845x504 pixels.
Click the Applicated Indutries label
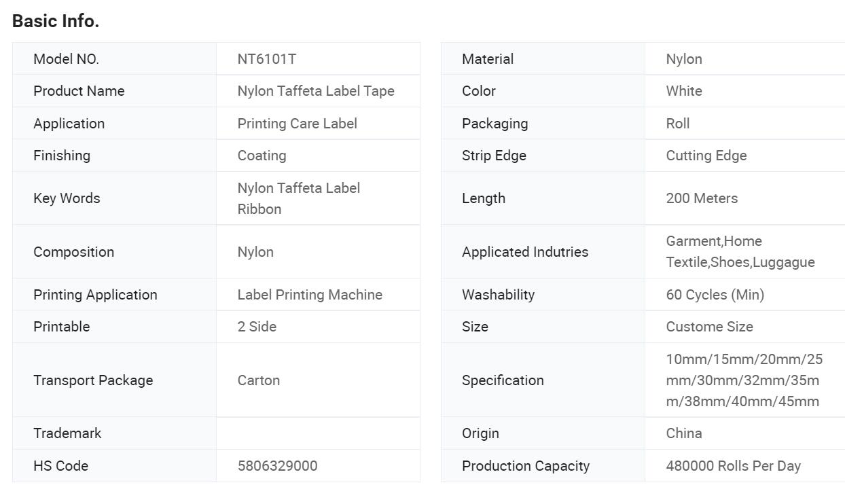[x=525, y=252]
